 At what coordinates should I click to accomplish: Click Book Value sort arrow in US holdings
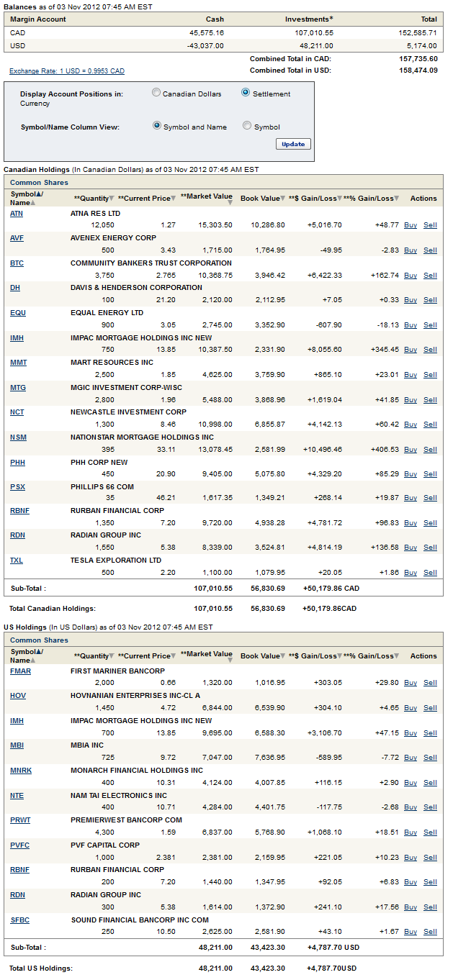[282, 656]
